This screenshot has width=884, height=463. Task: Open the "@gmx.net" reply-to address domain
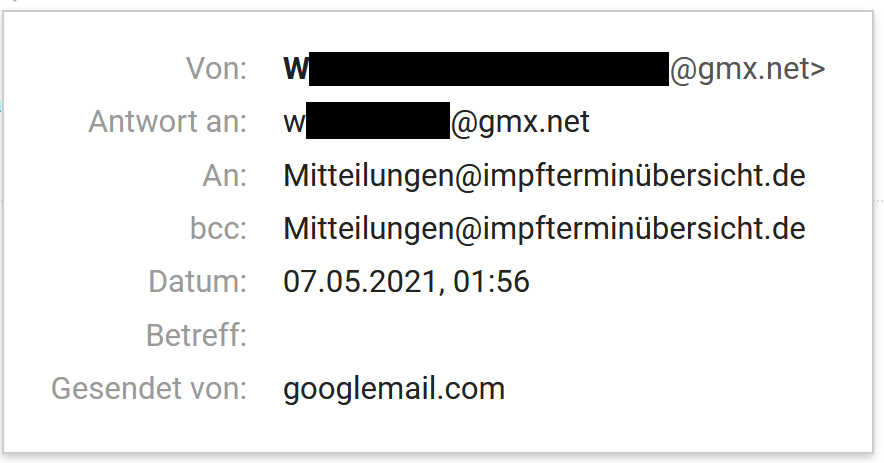point(520,122)
